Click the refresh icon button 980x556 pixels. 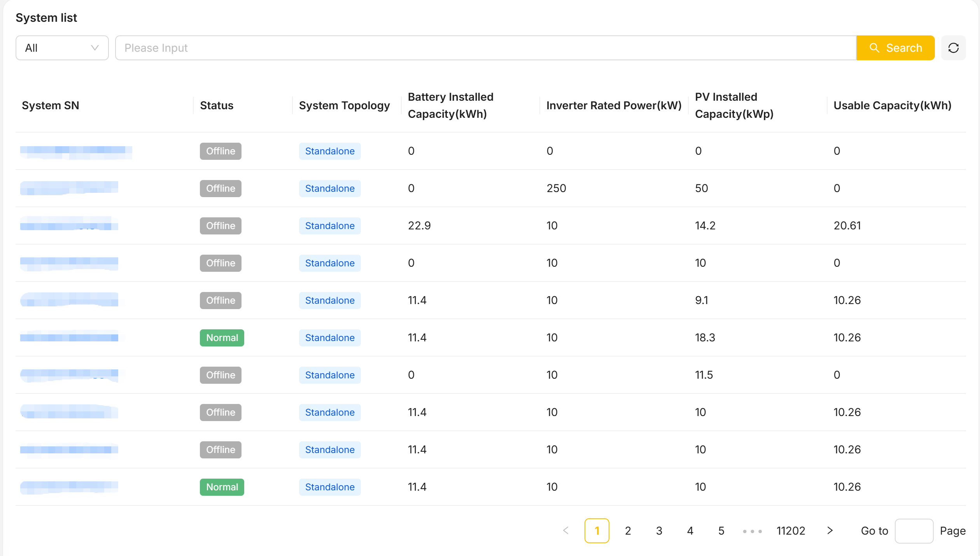pos(953,48)
